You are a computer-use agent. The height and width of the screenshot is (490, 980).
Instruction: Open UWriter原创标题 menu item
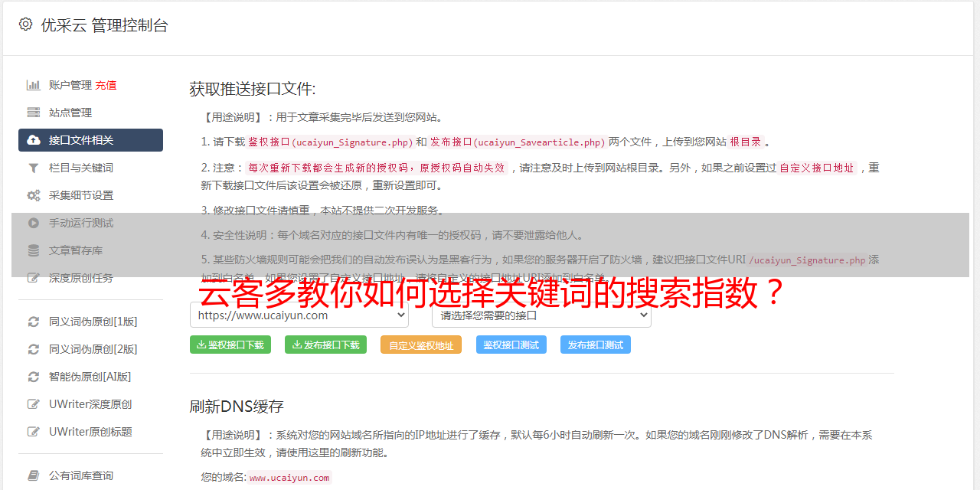pos(90,432)
